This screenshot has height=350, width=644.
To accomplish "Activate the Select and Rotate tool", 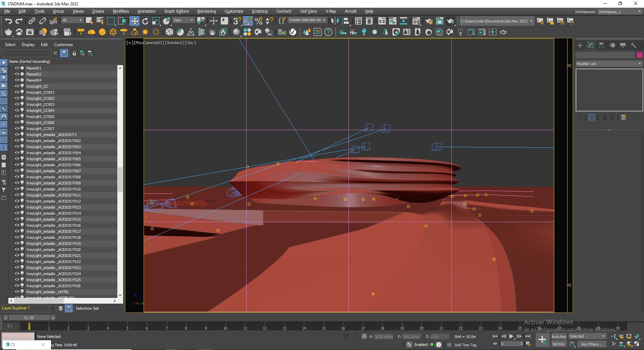I will point(145,21).
